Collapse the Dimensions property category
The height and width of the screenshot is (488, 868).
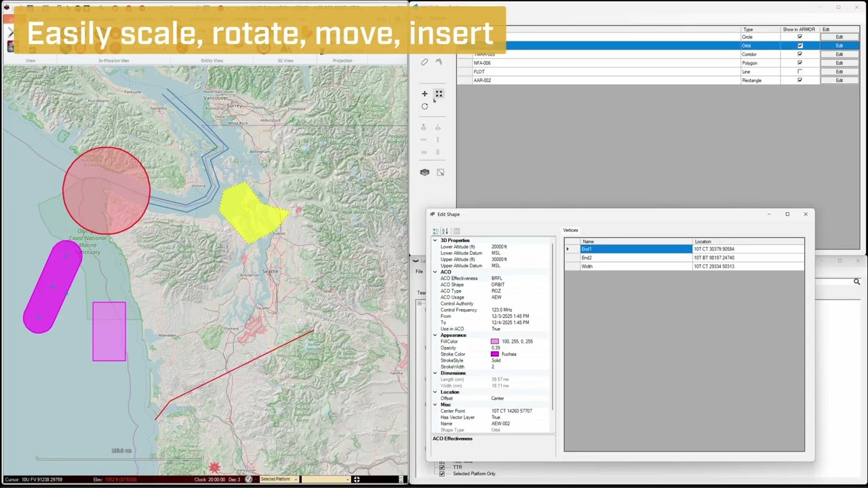435,373
